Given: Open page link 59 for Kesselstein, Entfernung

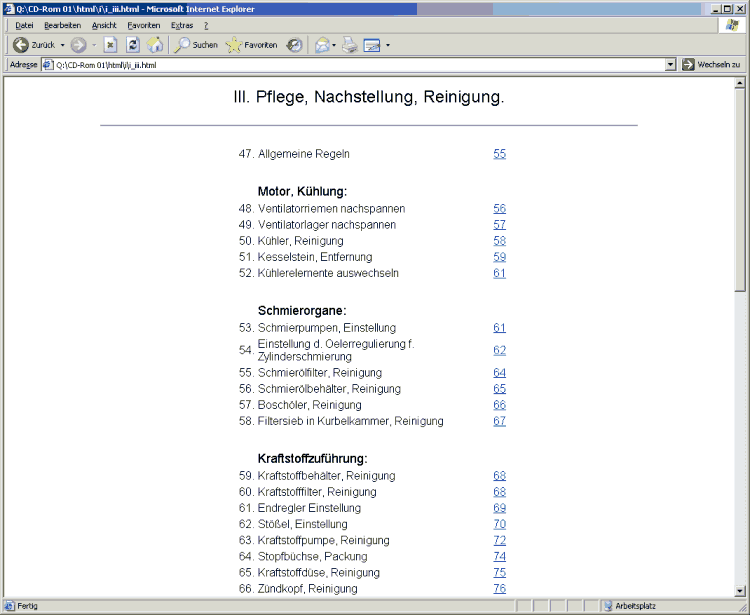Looking at the screenshot, I should [499, 257].
